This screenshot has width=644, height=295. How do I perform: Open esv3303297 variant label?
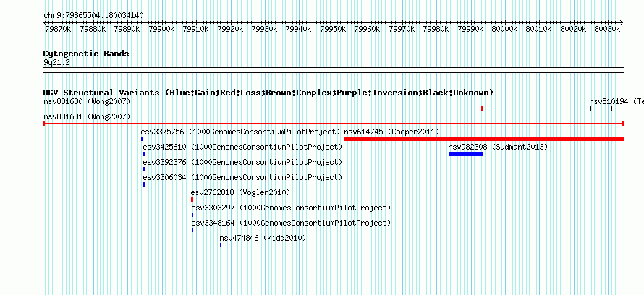(x=291, y=208)
